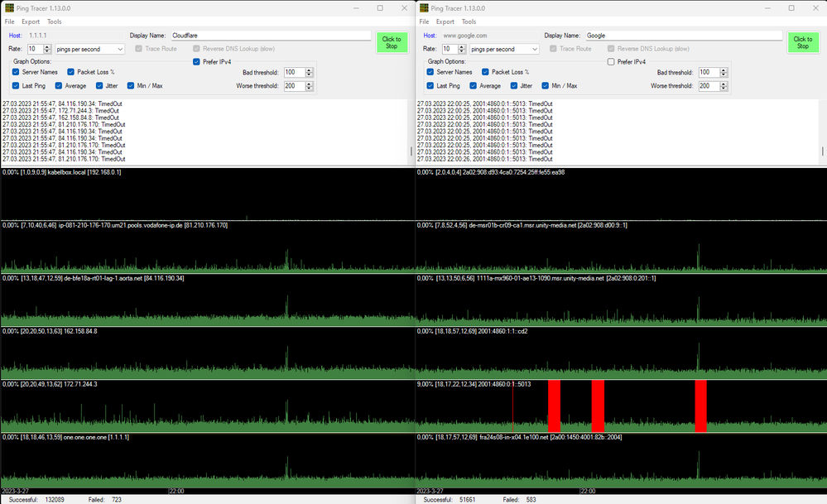Increase the ping Rate value in the Cloudflare window
The height and width of the screenshot is (504, 827).
(46, 47)
